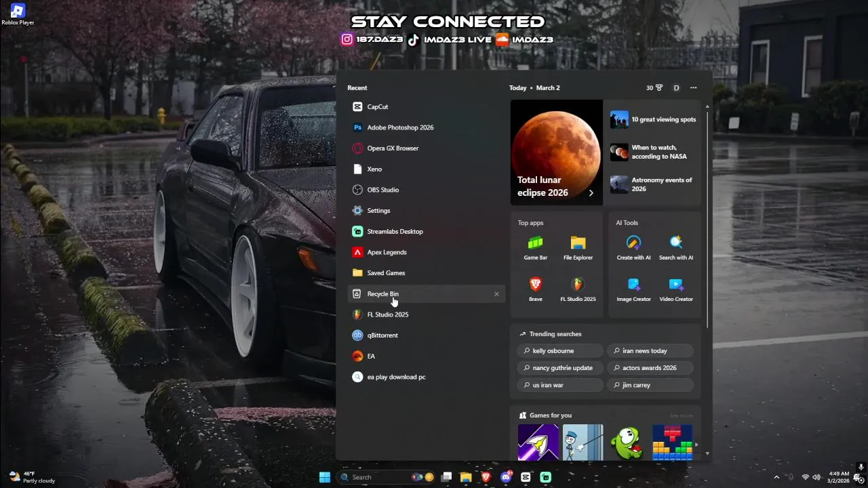Advance the Games for you carousel arrow
The width and height of the screenshot is (868, 488).
point(696,445)
